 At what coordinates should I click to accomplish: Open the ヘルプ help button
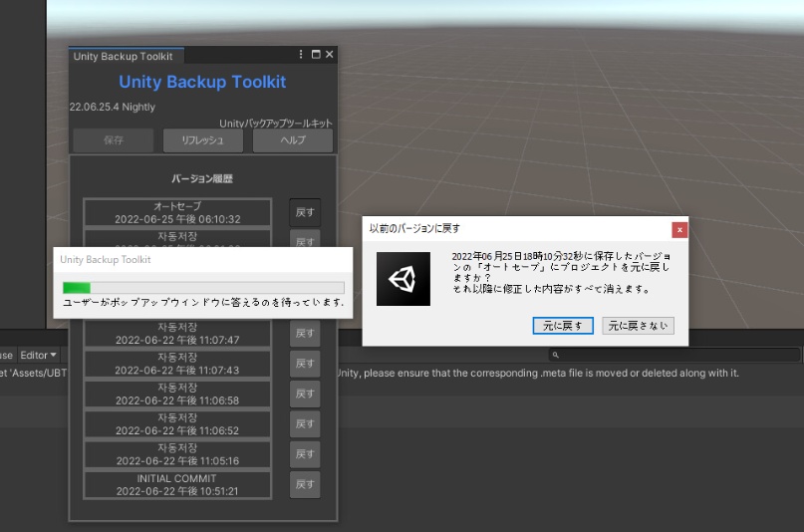293,139
